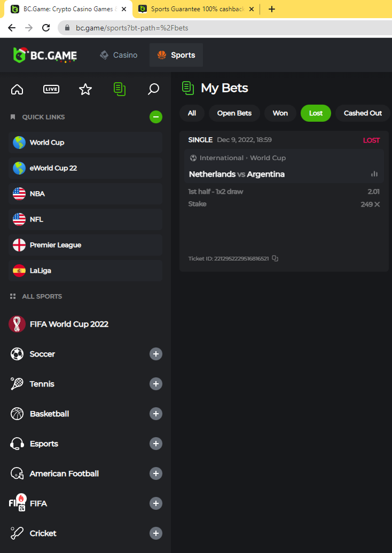This screenshot has height=553, width=392.
Task: Open match statistics bar chart icon
Action: click(374, 174)
